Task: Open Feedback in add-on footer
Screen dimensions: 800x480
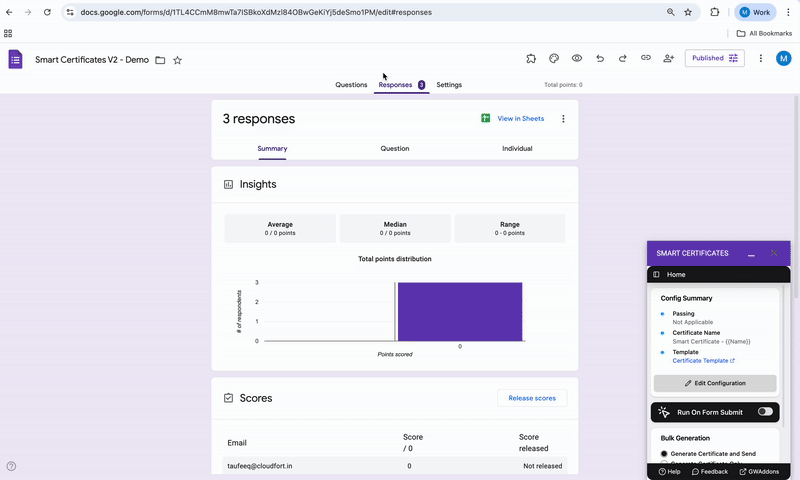Action: coord(710,472)
